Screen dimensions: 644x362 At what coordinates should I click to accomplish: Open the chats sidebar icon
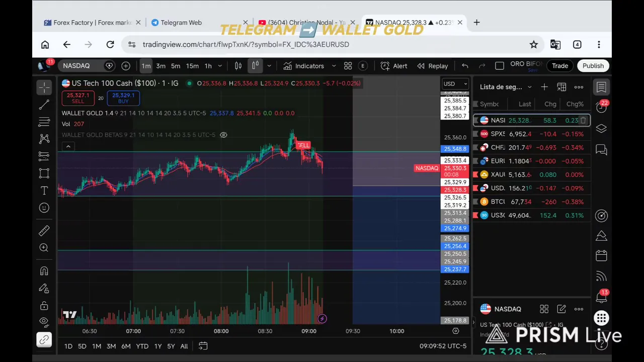pos(601,150)
